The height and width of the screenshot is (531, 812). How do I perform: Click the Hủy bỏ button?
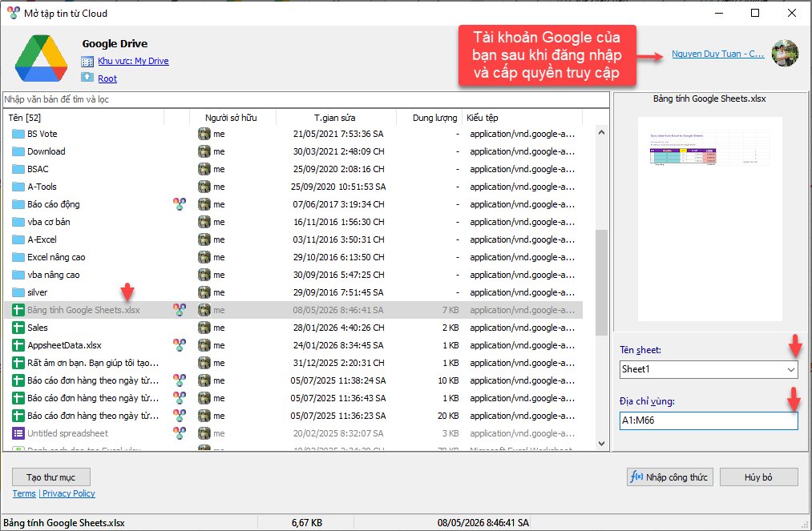click(758, 477)
